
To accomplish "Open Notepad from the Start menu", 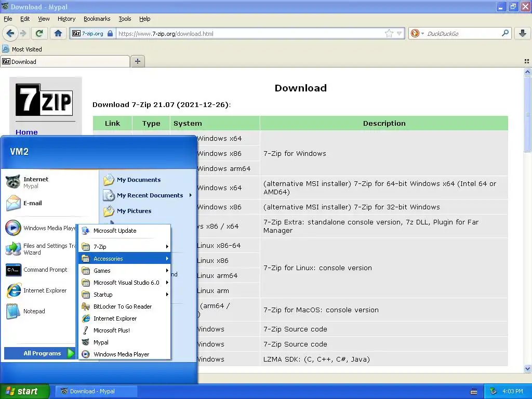I will click(25, 311).
